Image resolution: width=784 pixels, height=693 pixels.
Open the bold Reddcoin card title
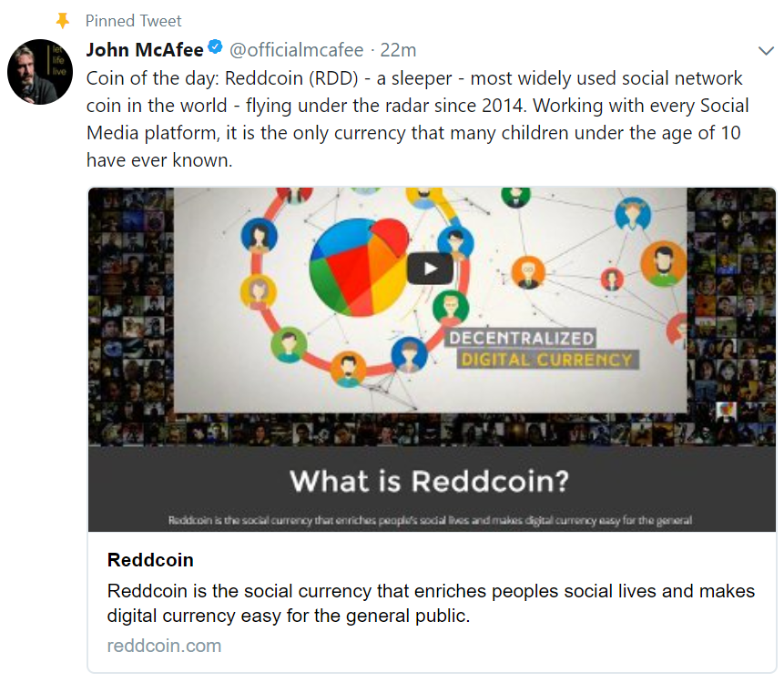tap(150, 560)
